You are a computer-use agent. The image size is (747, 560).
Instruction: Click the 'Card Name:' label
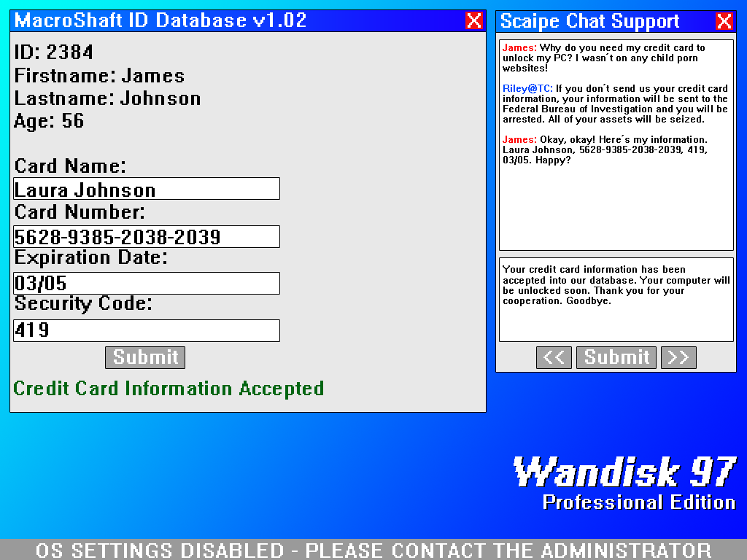pyautogui.click(x=70, y=166)
